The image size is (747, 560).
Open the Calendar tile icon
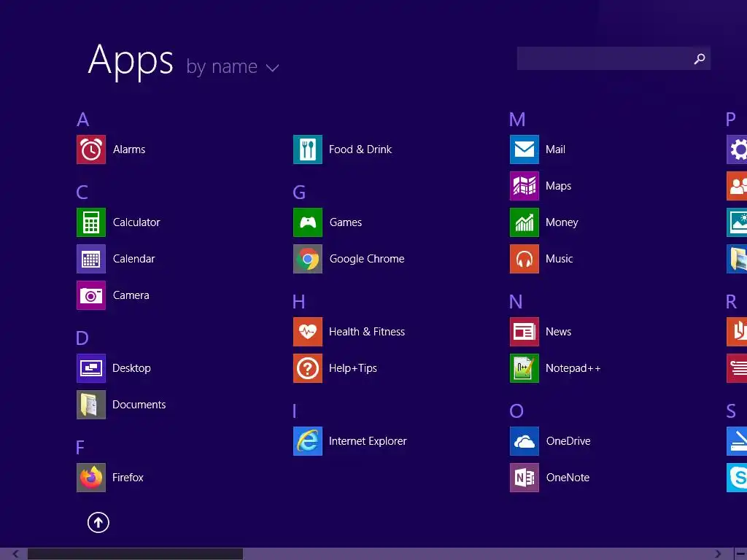pyautogui.click(x=91, y=259)
